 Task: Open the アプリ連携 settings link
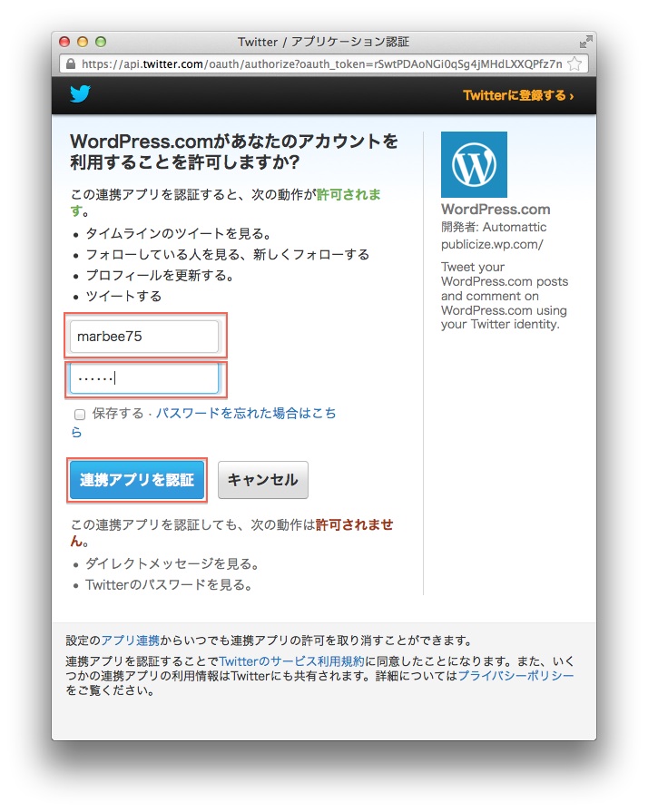pos(130,641)
